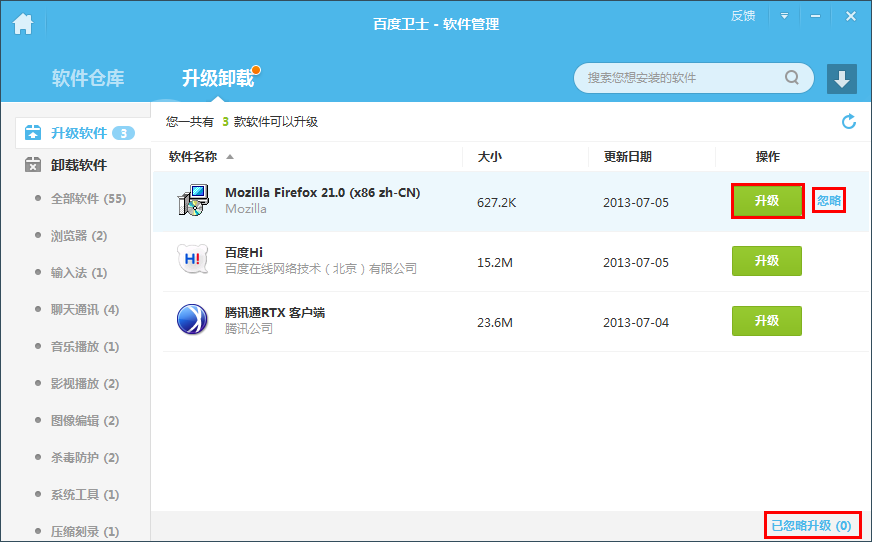Go to the home screen icon

click(23, 23)
